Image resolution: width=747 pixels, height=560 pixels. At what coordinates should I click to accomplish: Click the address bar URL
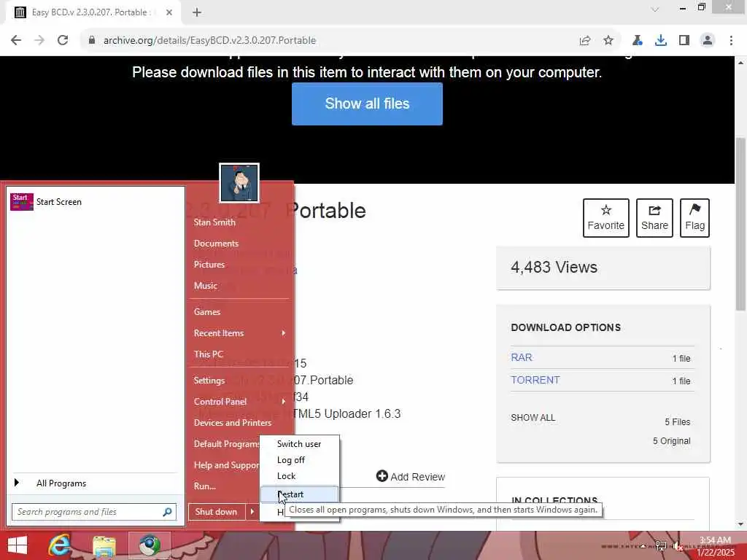(x=209, y=41)
